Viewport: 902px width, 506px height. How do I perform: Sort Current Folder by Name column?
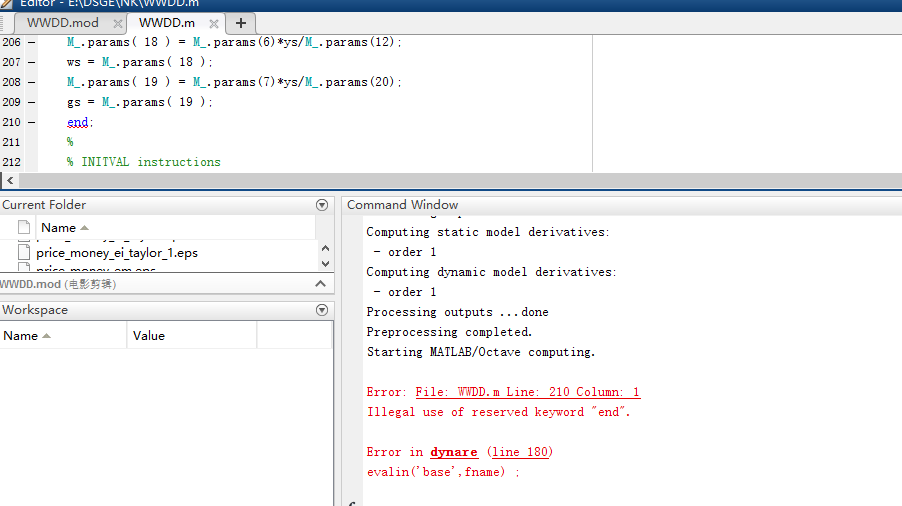tap(58, 228)
